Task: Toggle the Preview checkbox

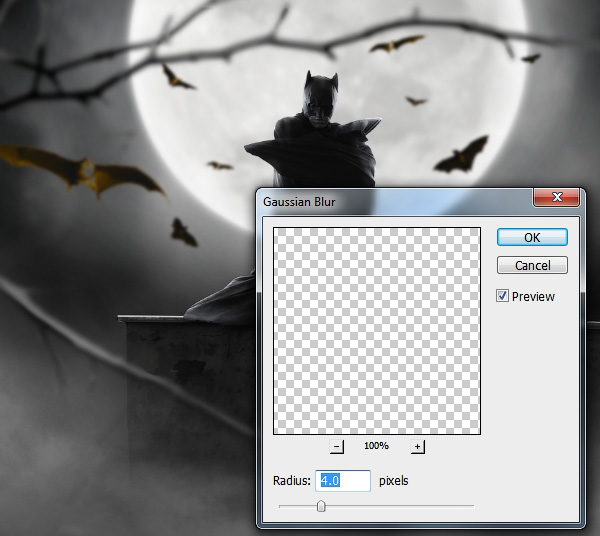Action: pyautogui.click(x=502, y=296)
